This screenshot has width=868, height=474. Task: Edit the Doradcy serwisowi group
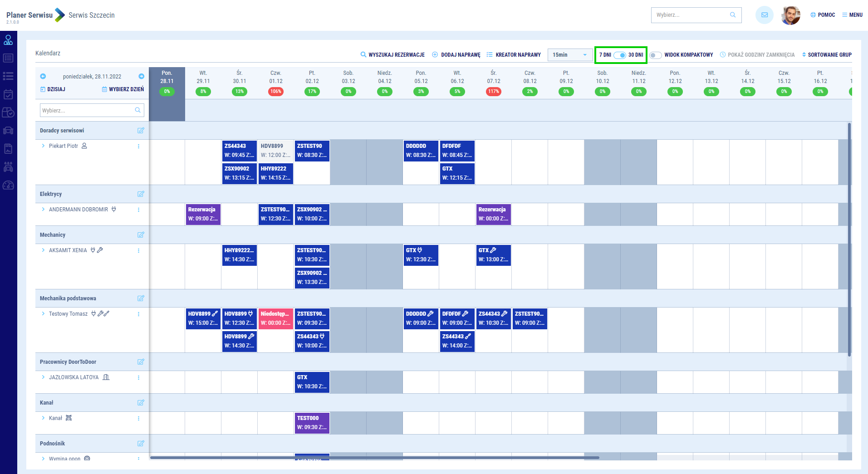(x=141, y=131)
